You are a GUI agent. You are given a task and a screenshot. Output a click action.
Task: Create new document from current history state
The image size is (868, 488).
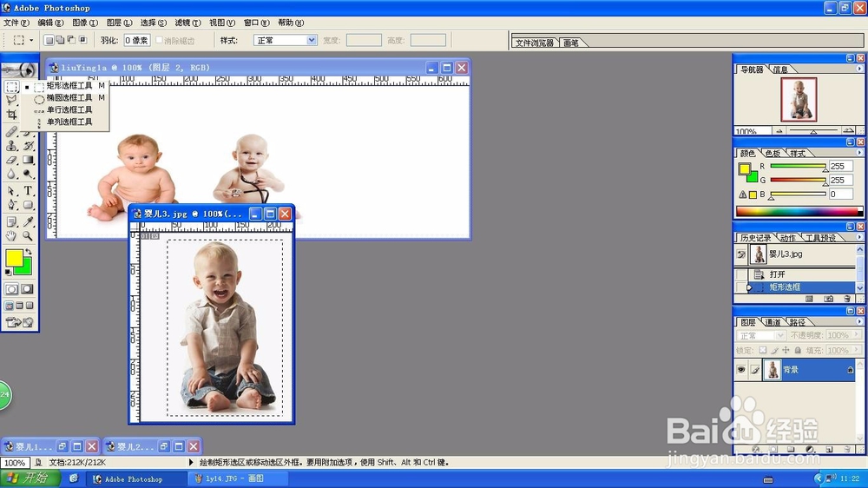809,299
